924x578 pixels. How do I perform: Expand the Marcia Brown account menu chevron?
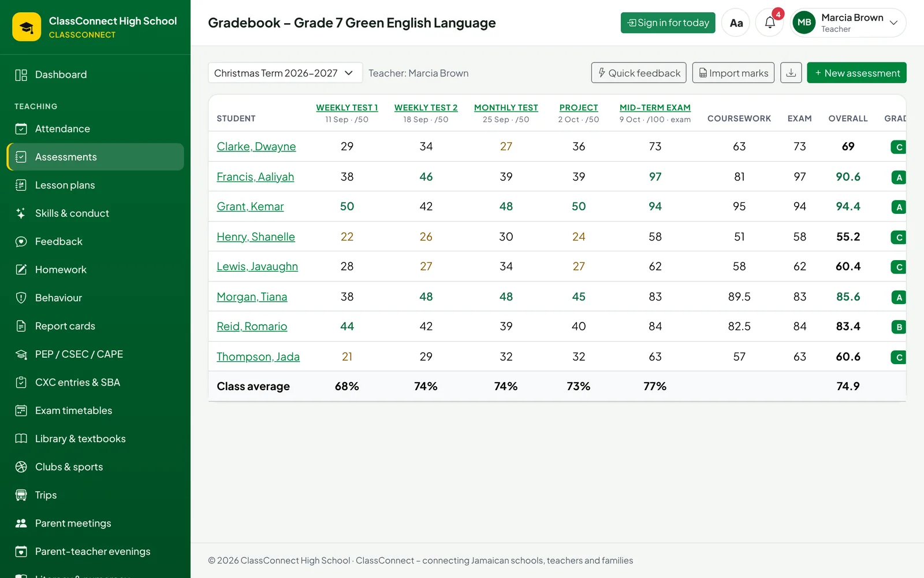pyautogui.click(x=893, y=23)
